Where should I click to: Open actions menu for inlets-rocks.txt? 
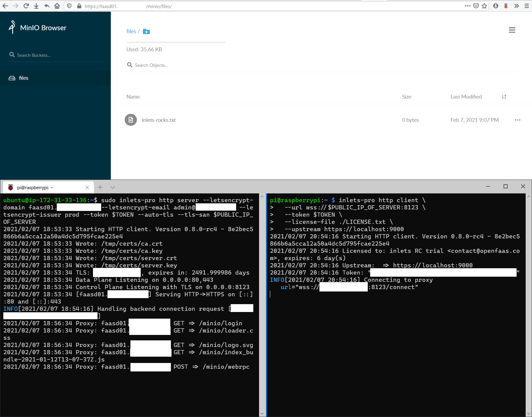pyautogui.click(x=517, y=120)
